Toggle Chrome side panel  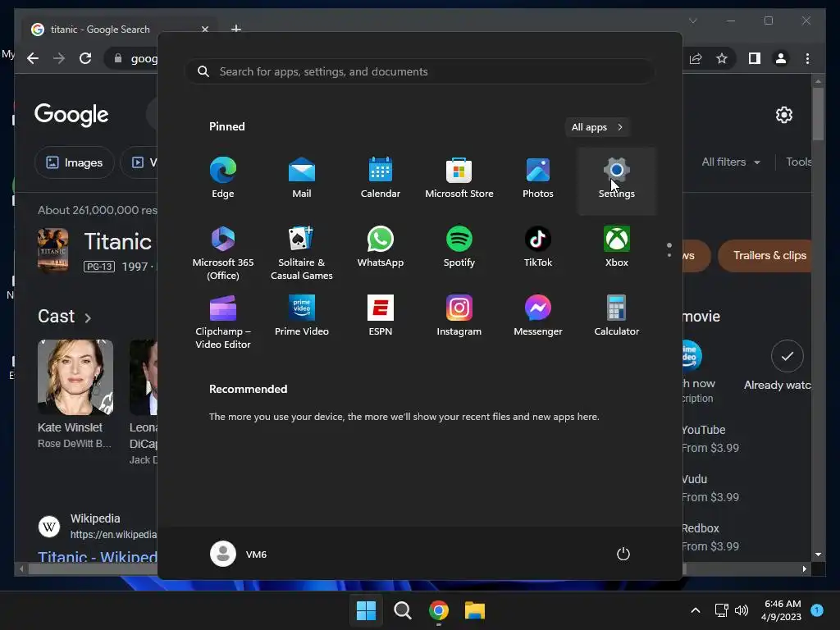click(x=755, y=58)
